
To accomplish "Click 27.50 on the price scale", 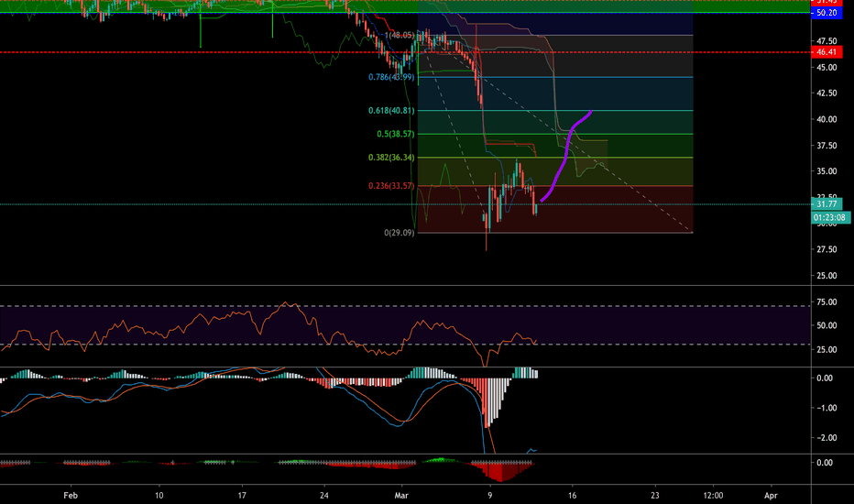I will point(827,249).
